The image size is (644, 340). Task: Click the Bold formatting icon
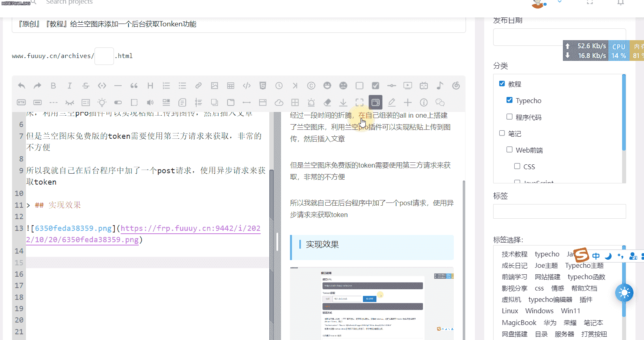[53, 86]
